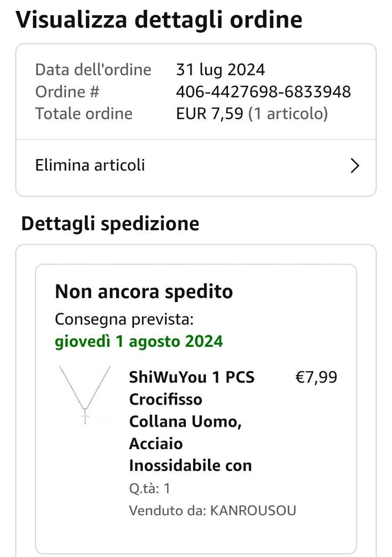Viewport: 392px width, 557px height.
Task: Click the Consegna prevista label
Action: pos(124,320)
